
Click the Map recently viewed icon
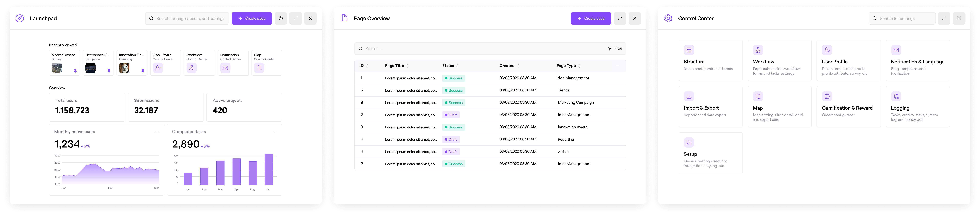(259, 68)
